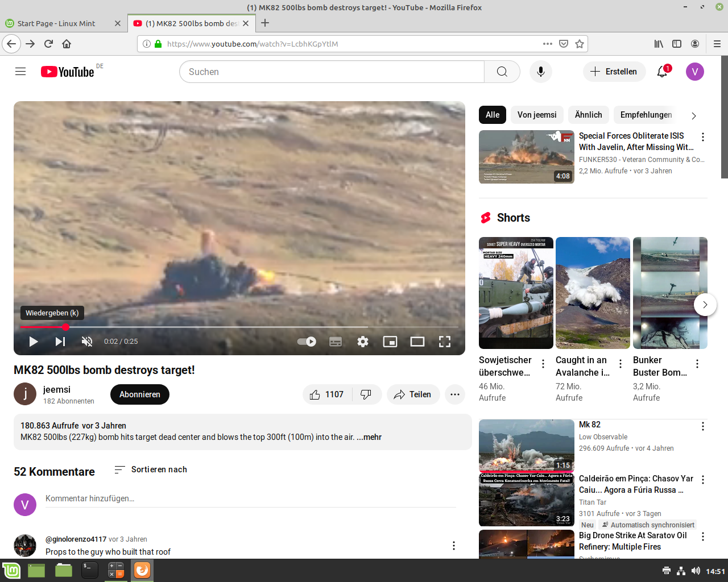Go to the Firefox home page
The image size is (728, 582).
coord(67,44)
